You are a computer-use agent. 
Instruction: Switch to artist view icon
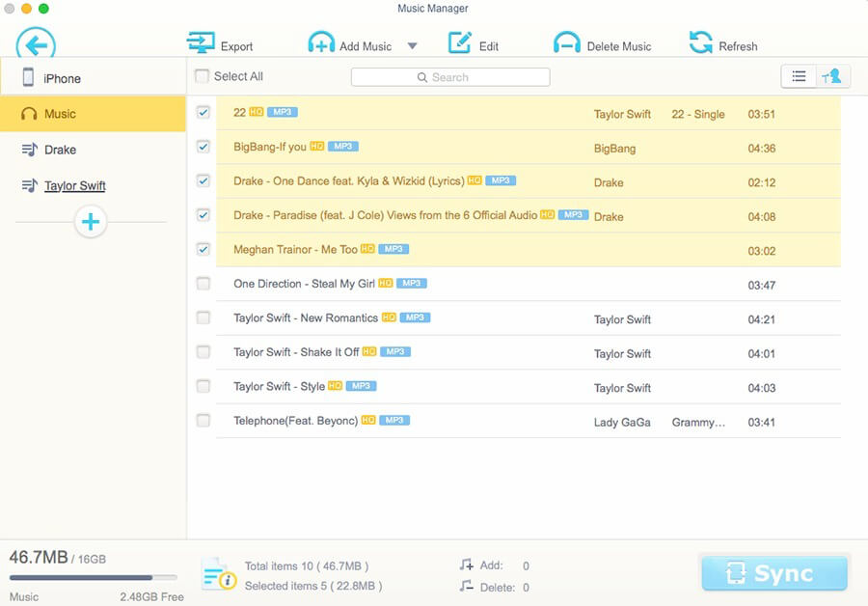(x=832, y=77)
